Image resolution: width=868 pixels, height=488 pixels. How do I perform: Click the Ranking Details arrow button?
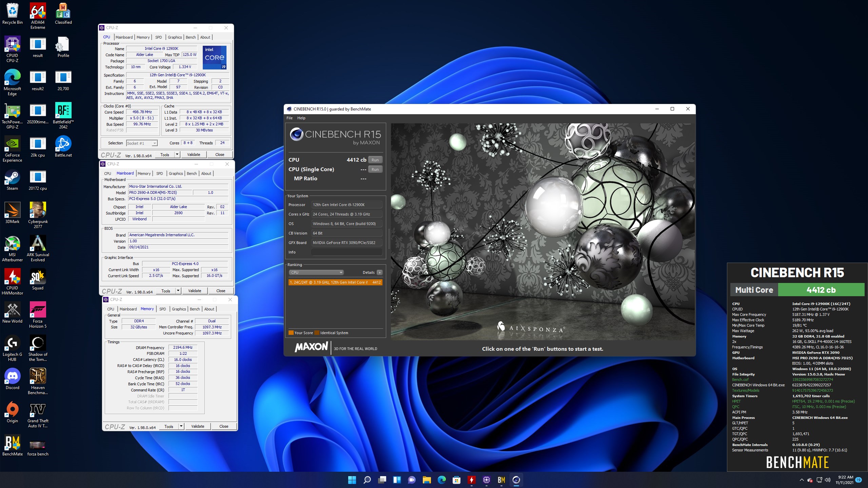pos(380,272)
